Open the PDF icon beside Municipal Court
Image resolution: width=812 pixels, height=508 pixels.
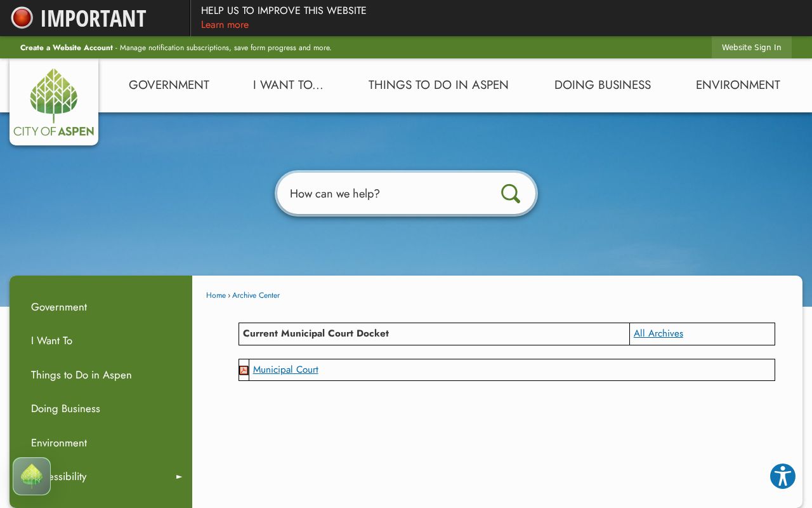244,370
